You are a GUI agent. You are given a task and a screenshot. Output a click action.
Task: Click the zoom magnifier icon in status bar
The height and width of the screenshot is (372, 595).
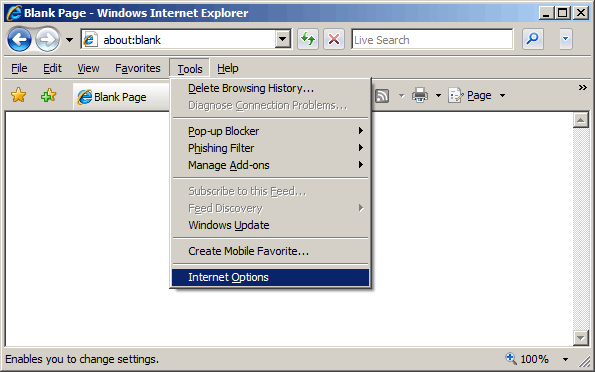[x=511, y=358]
